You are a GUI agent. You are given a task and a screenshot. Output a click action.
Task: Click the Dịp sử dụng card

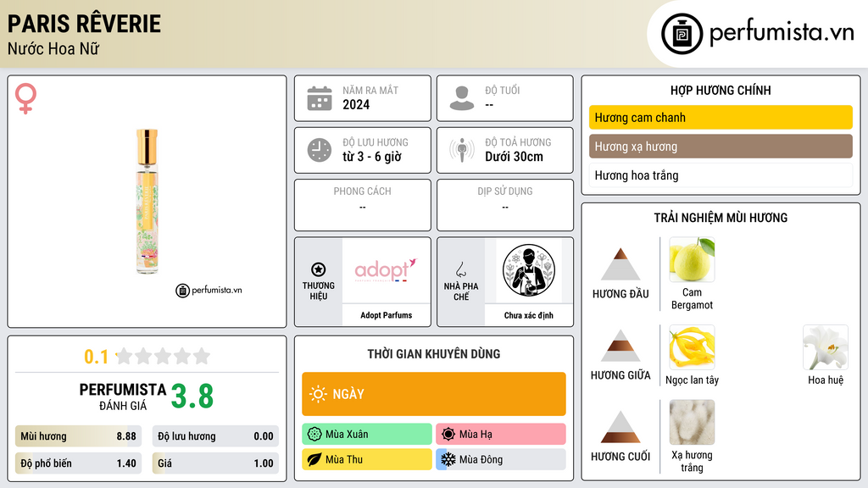pyautogui.click(x=505, y=205)
